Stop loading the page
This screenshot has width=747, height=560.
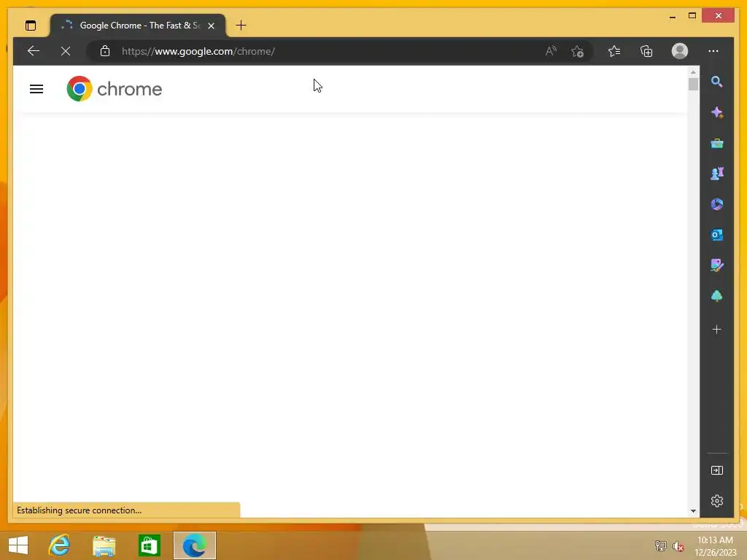pyautogui.click(x=66, y=51)
